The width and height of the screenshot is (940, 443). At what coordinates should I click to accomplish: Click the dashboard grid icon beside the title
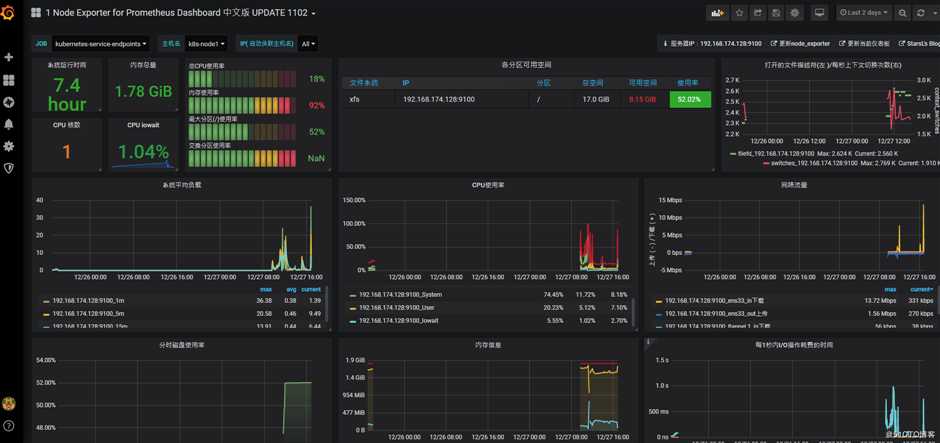coord(36,13)
